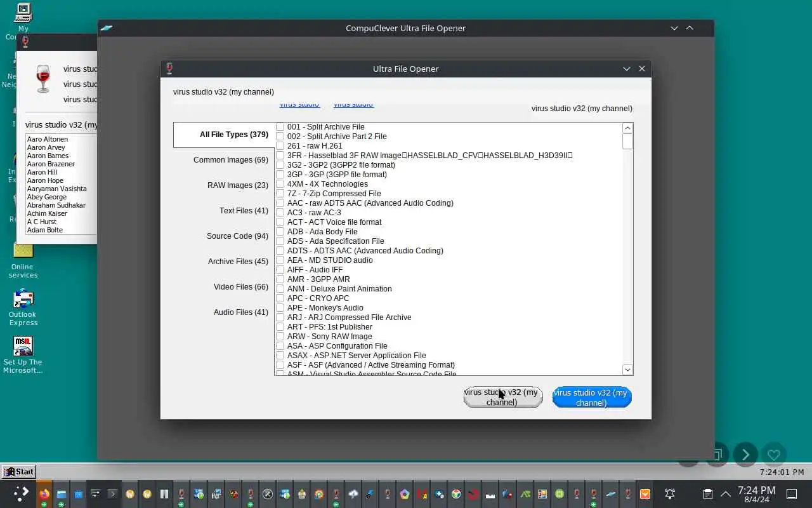
Task: Click the round right-chevron icon on the desktop
Action: coord(745,455)
